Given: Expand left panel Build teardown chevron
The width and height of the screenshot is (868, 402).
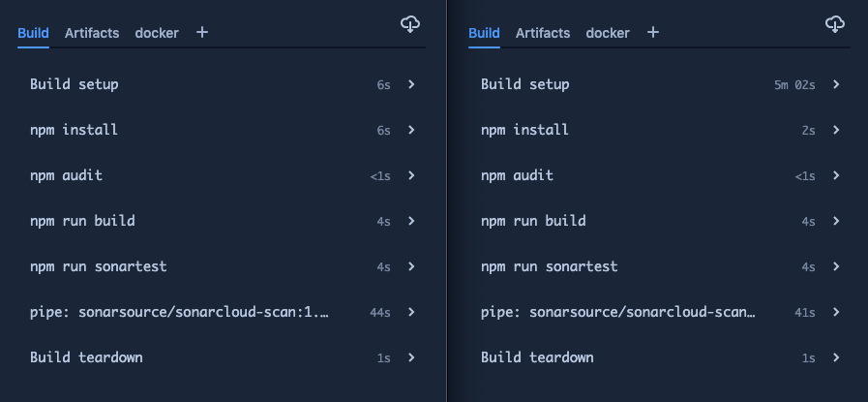Looking at the screenshot, I should point(411,357).
